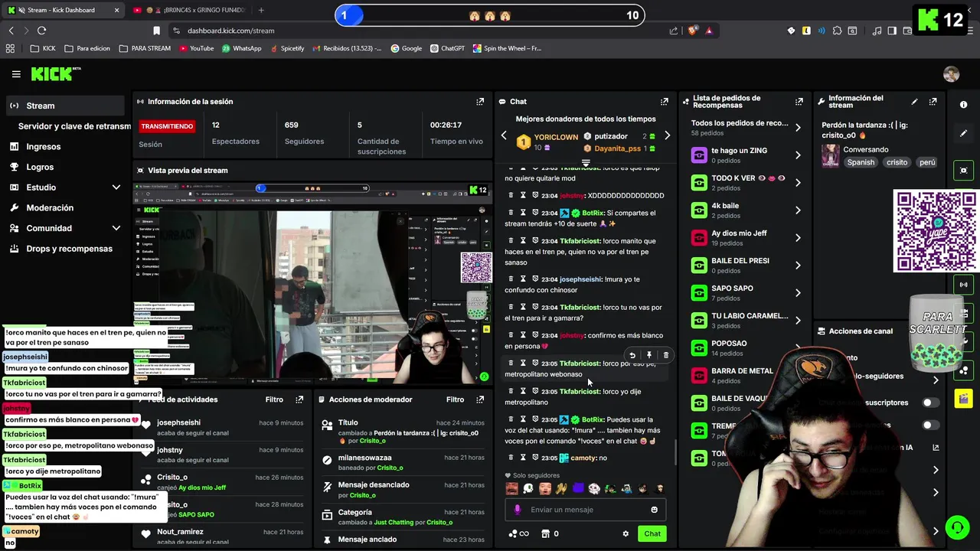Click the yellow clapperboard icon in right rail
Viewport: 980px width, 551px height.
(963, 398)
